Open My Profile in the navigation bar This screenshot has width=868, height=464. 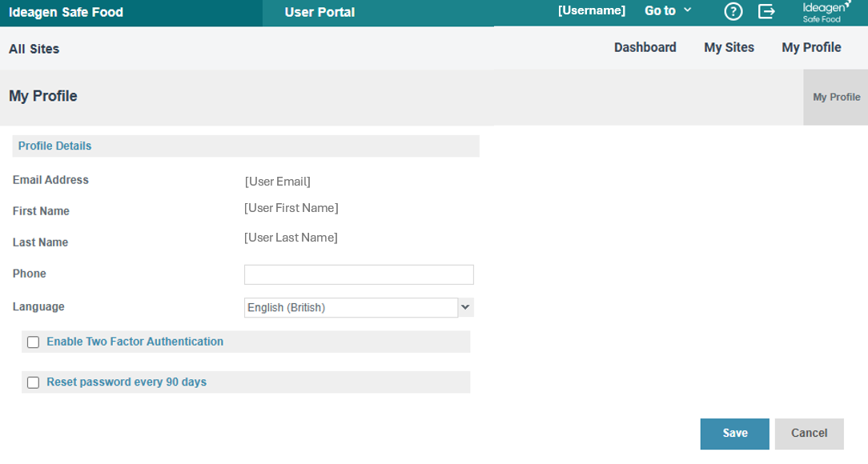[811, 47]
